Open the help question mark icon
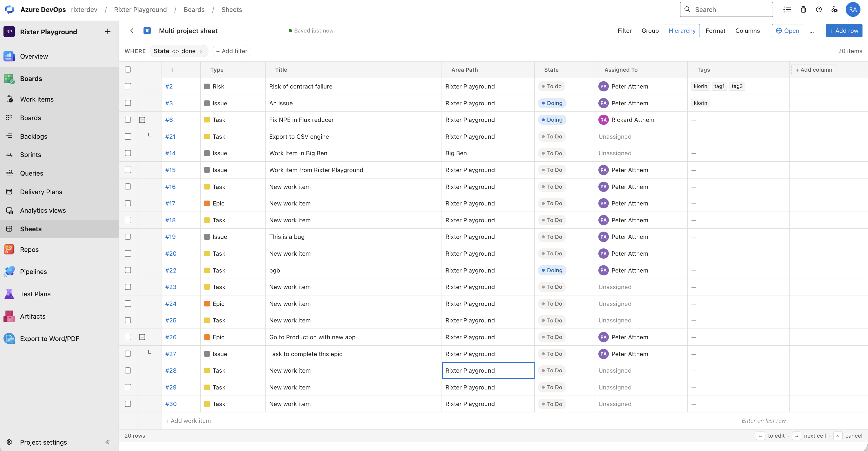The width and height of the screenshot is (868, 451). pyautogui.click(x=819, y=10)
